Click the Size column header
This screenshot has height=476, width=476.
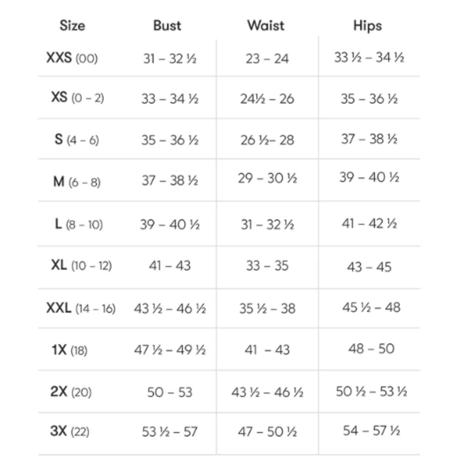click(x=72, y=25)
